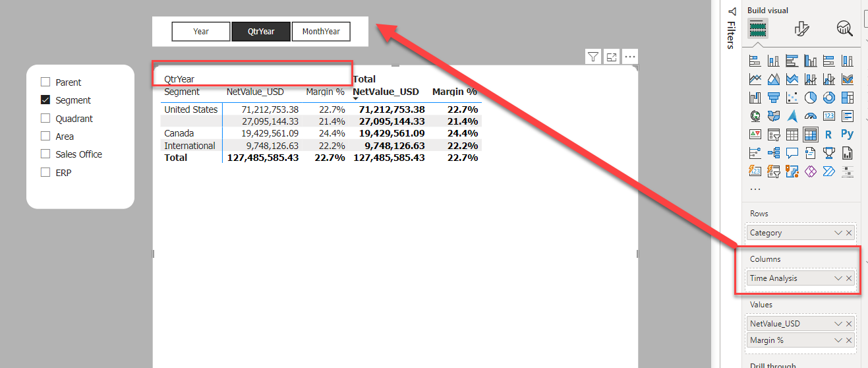
Task: Open the Format visual paintbrush tab
Action: pos(801,28)
